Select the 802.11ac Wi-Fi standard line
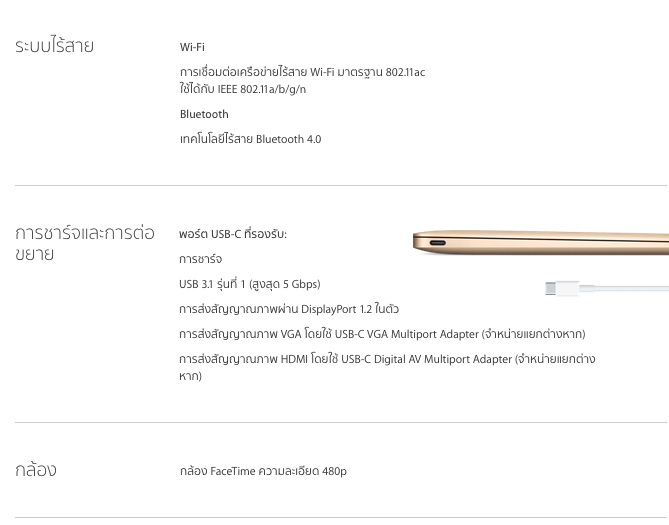The height and width of the screenshot is (525, 669). click(x=302, y=72)
